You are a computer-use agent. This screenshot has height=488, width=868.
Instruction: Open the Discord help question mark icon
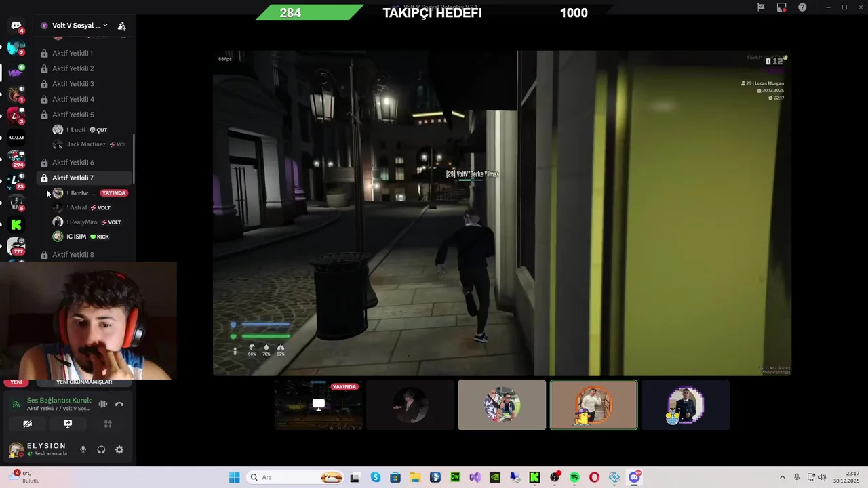[x=802, y=7]
